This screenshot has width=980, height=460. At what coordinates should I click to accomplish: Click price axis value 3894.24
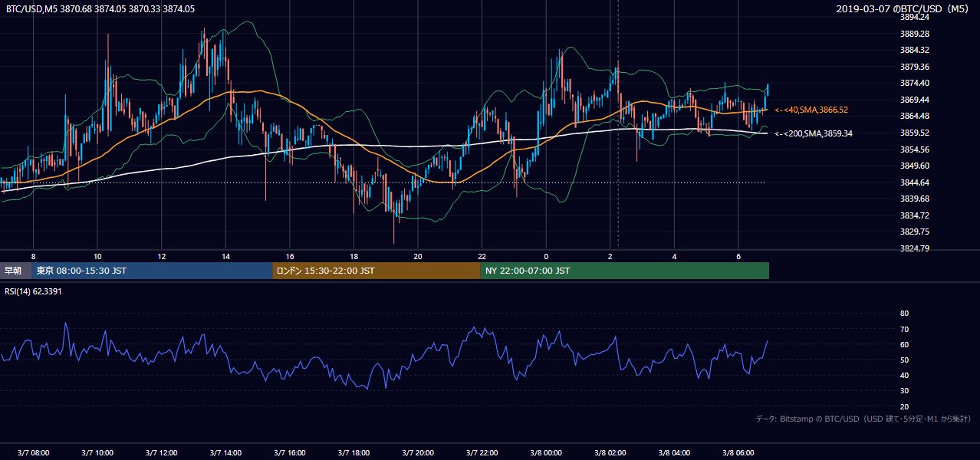(x=915, y=17)
